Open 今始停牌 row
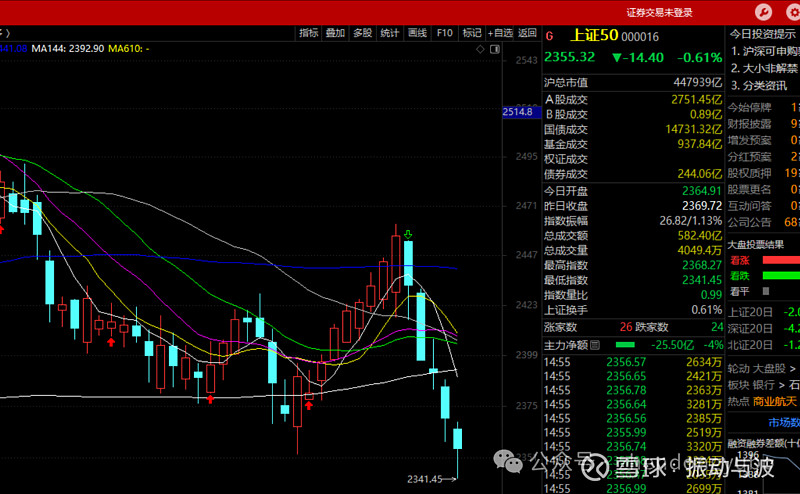This screenshot has width=800, height=494. tap(763, 107)
